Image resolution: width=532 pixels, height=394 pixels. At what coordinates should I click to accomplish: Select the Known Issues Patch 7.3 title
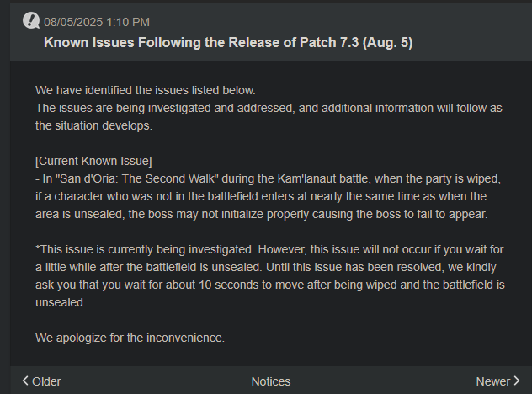pyautogui.click(x=228, y=43)
